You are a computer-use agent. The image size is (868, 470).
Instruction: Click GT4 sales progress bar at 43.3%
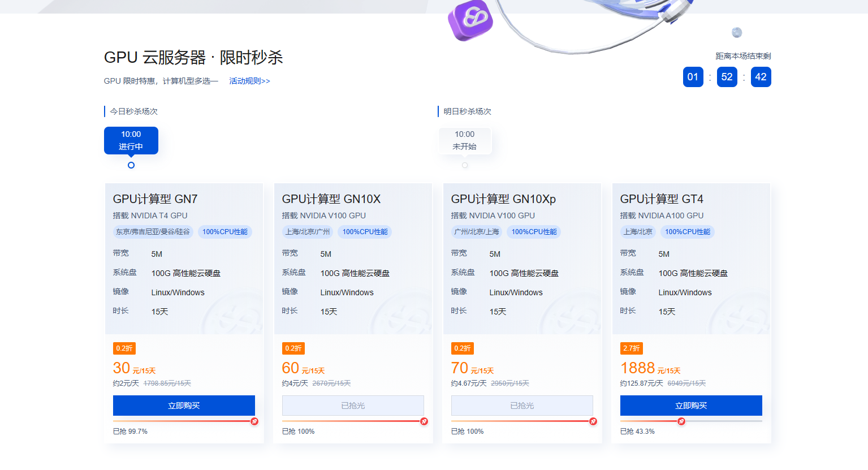point(691,421)
